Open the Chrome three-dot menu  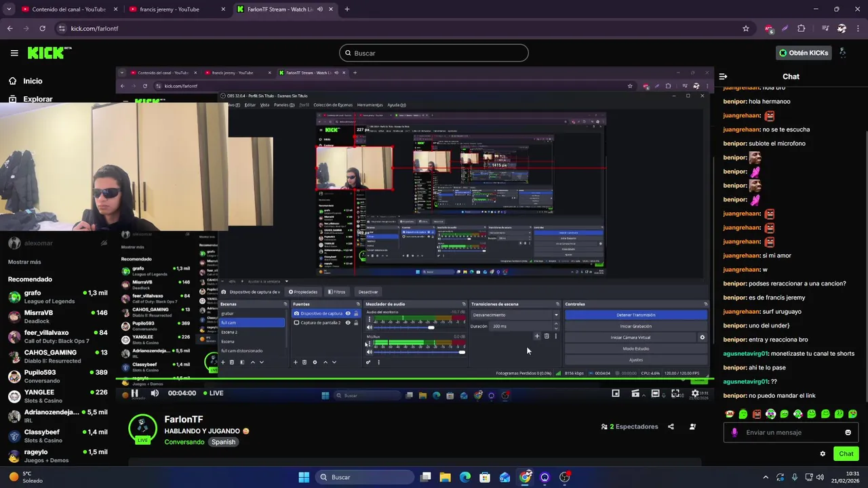[x=858, y=28]
